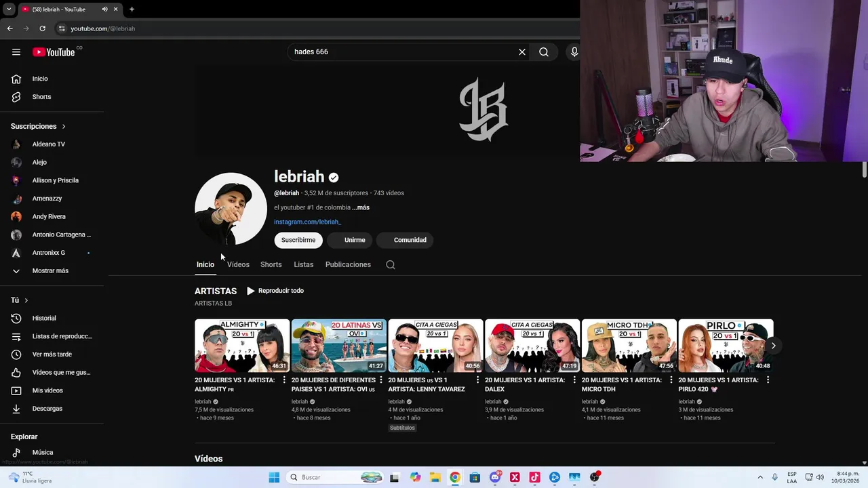The height and width of the screenshot is (488, 868).
Task: Show next videos in ARTISTAS carousel
Action: (x=773, y=346)
